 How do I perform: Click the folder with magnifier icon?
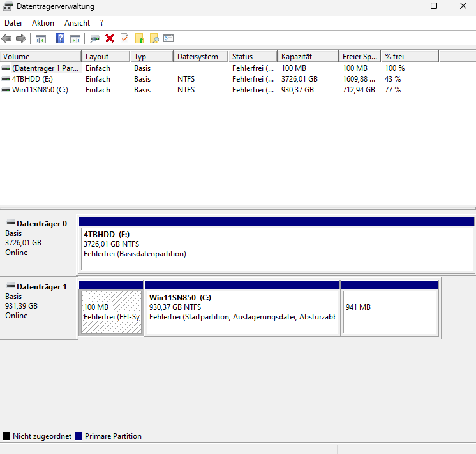(x=154, y=38)
